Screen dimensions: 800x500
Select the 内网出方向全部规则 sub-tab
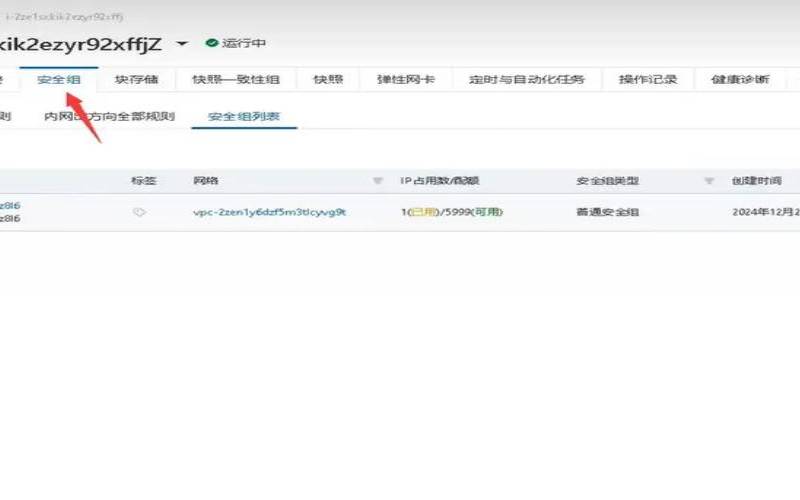click(x=110, y=116)
